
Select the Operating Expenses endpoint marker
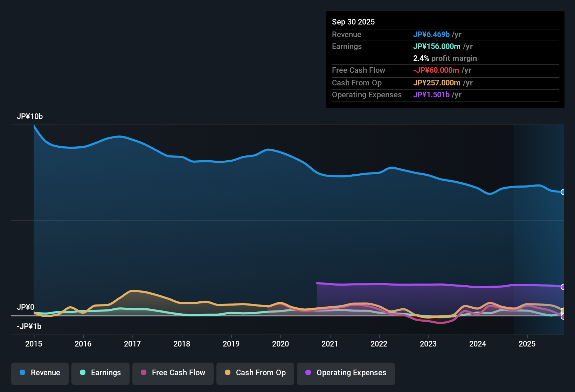pyautogui.click(x=563, y=286)
